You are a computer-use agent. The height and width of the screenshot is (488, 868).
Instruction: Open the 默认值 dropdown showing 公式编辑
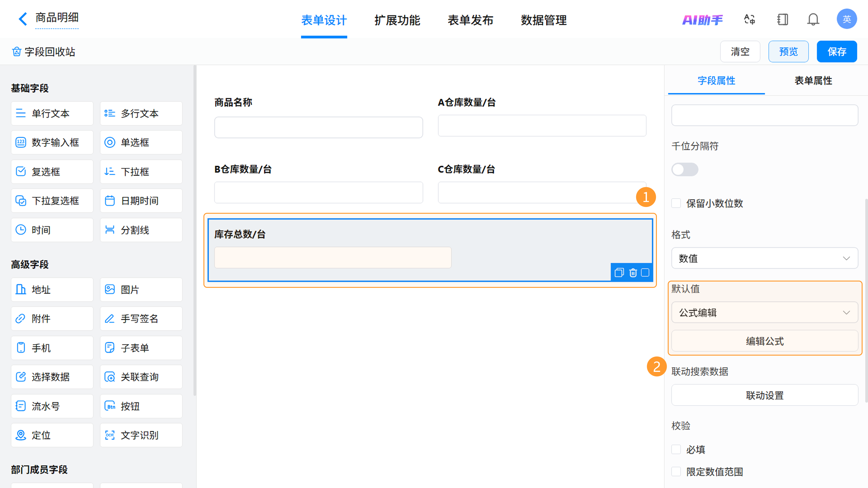(x=764, y=312)
